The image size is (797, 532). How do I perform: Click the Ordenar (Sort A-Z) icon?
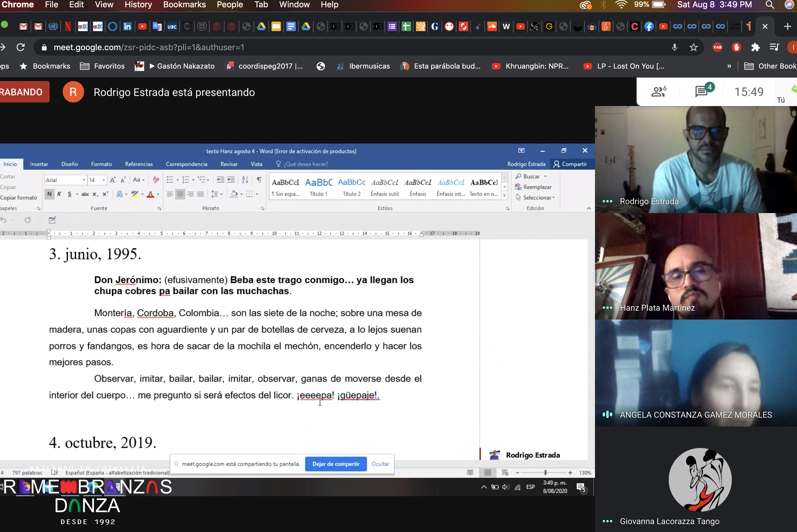pyautogui.click(x=245, y=179)
